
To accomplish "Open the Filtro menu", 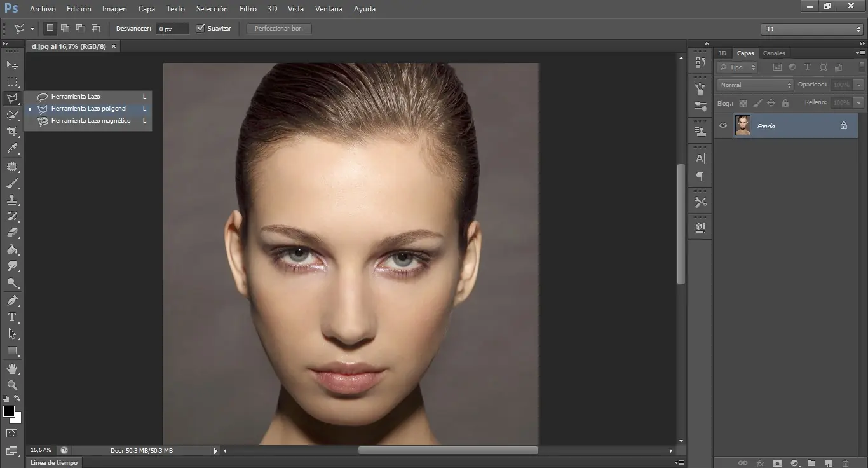I will (x=248, y=9).
